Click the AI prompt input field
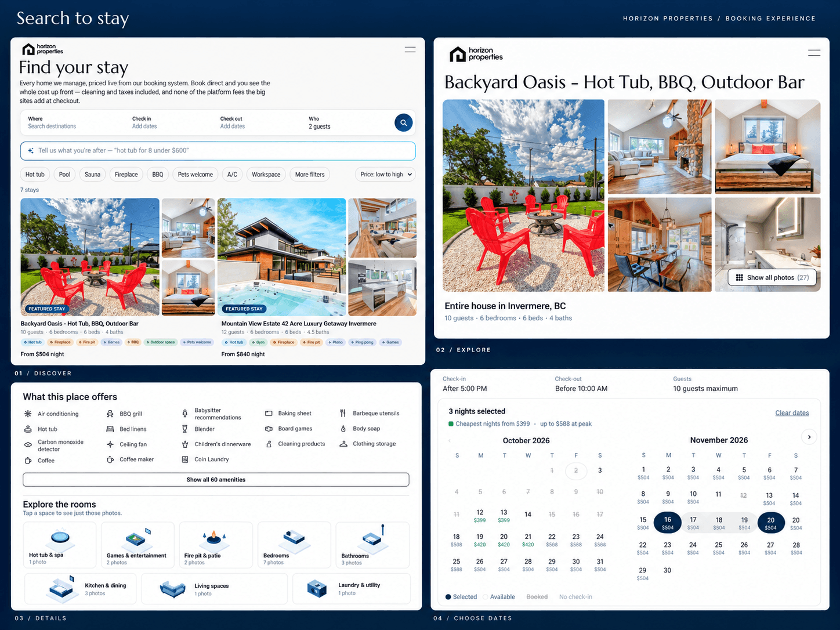This screenshot has height=630, width=840. point(218,151)
